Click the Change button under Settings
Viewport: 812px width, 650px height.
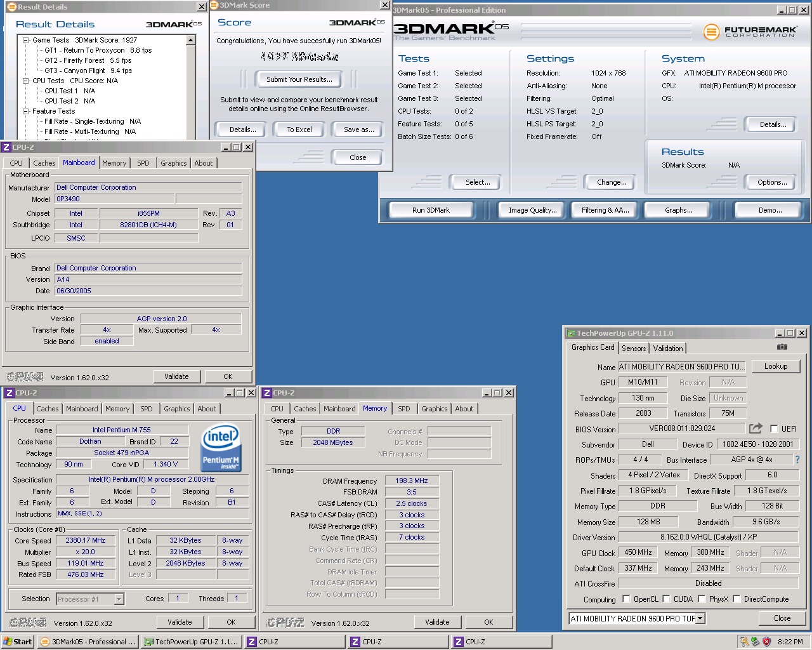tap(612, 182)
